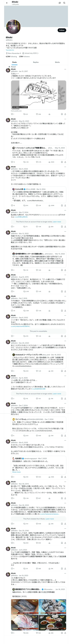Open more menu on May 22, 2023 post
This screenshot has width=72, height=644.
(x=65, y=119)
